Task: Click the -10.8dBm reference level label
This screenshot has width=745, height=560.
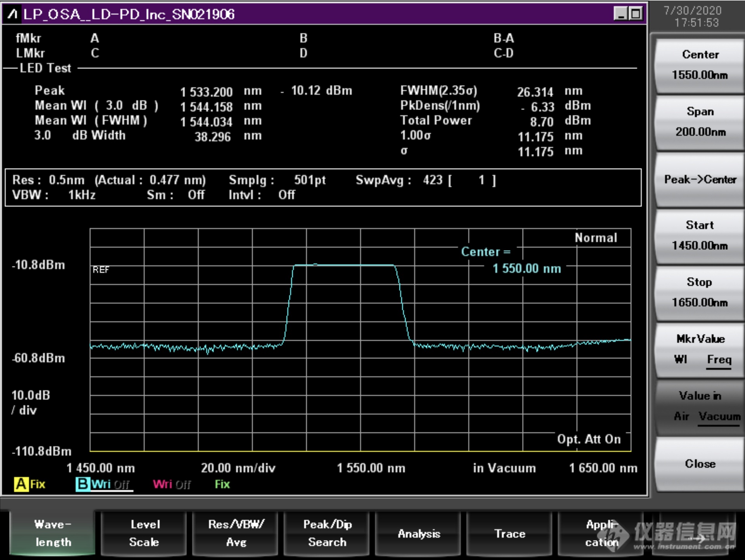Action: 38,265
